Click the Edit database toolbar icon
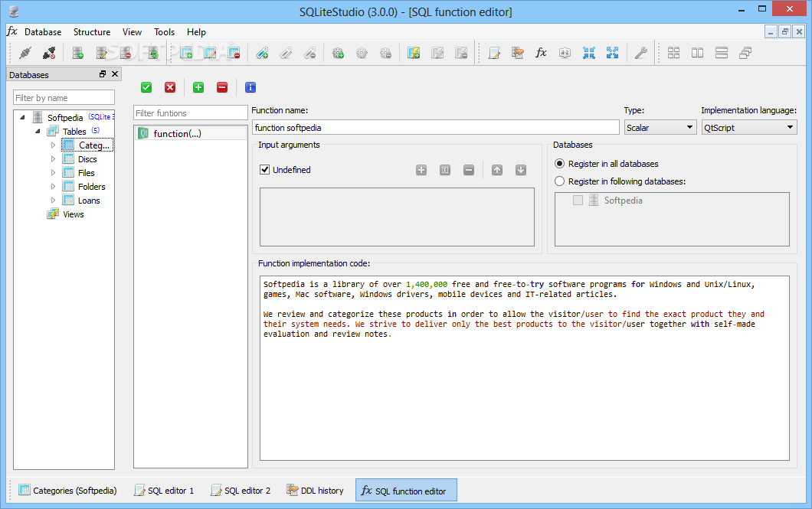Viewport: 812px width, 509px height. pos(101,53)
